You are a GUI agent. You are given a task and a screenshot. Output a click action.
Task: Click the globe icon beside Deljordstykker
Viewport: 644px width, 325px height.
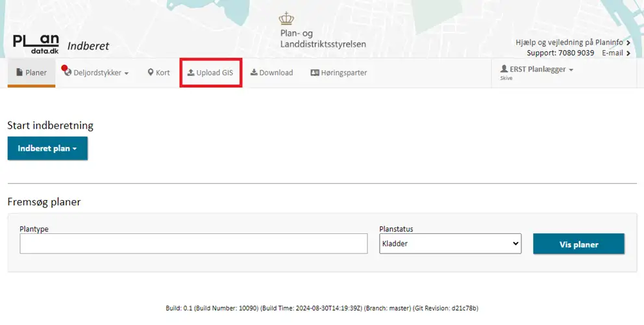click(x=68, y=73)
